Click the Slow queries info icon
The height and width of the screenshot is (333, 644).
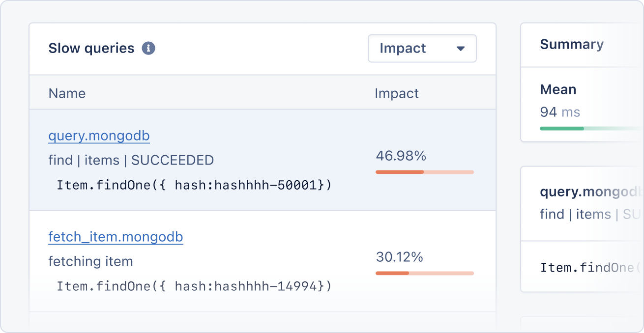click(x=148, y=49)
